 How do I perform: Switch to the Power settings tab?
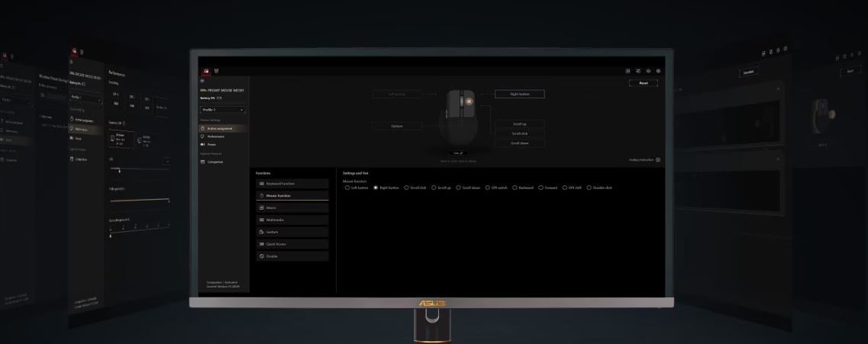[x=211, y=144]
